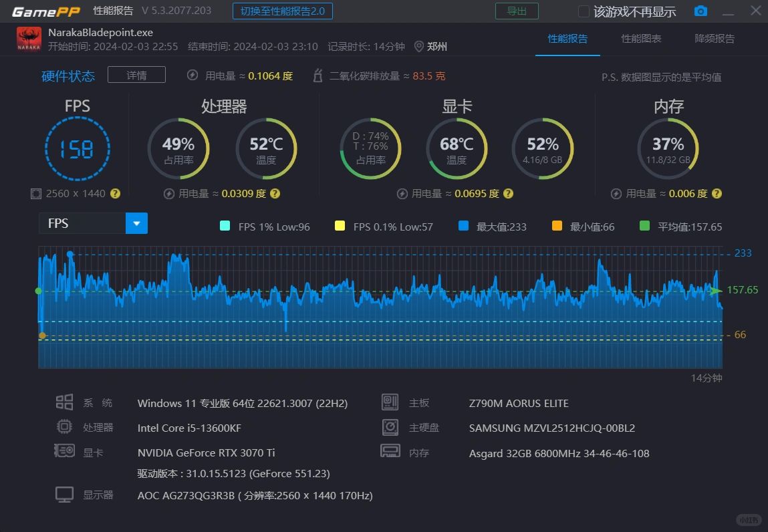Click the RAM icon beside 内存 Asgard

coord(390,450)
